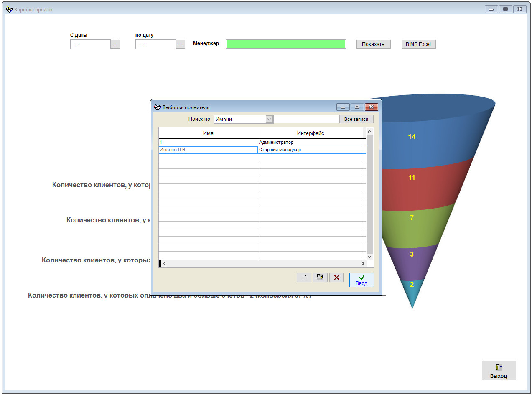Click the red X delete record icon
The height and width of the screenshot is (395, 532).
point(336,278)
